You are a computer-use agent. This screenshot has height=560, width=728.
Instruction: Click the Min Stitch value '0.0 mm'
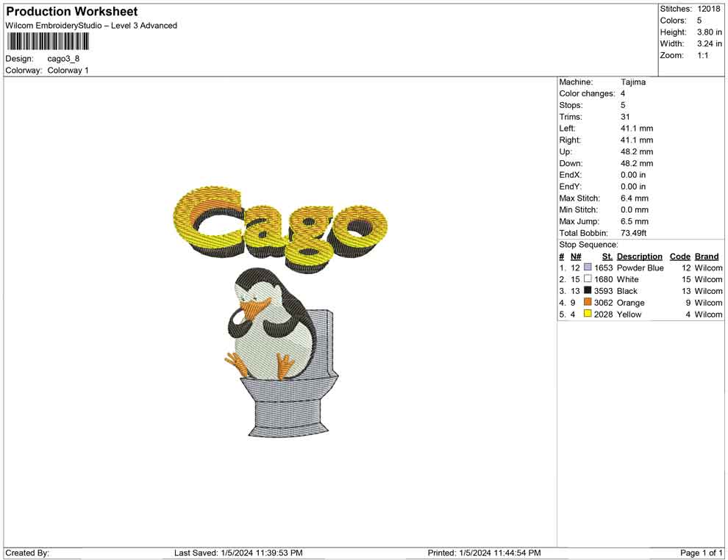coord(634,209)
